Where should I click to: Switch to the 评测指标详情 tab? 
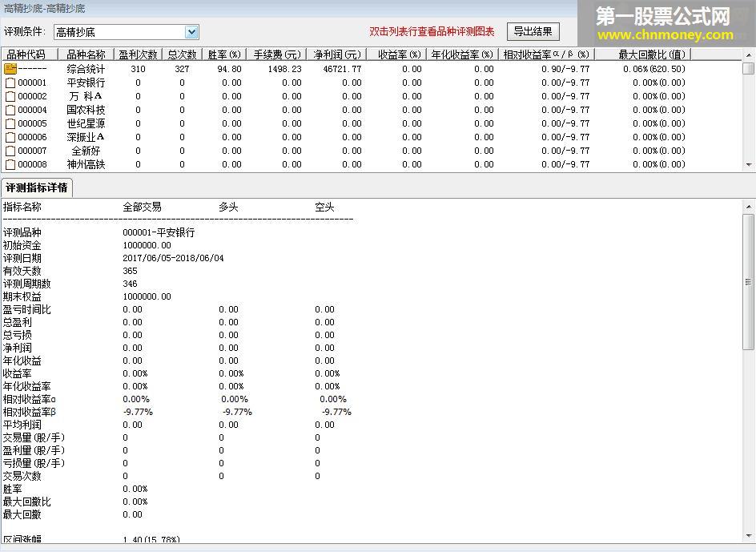37,187
